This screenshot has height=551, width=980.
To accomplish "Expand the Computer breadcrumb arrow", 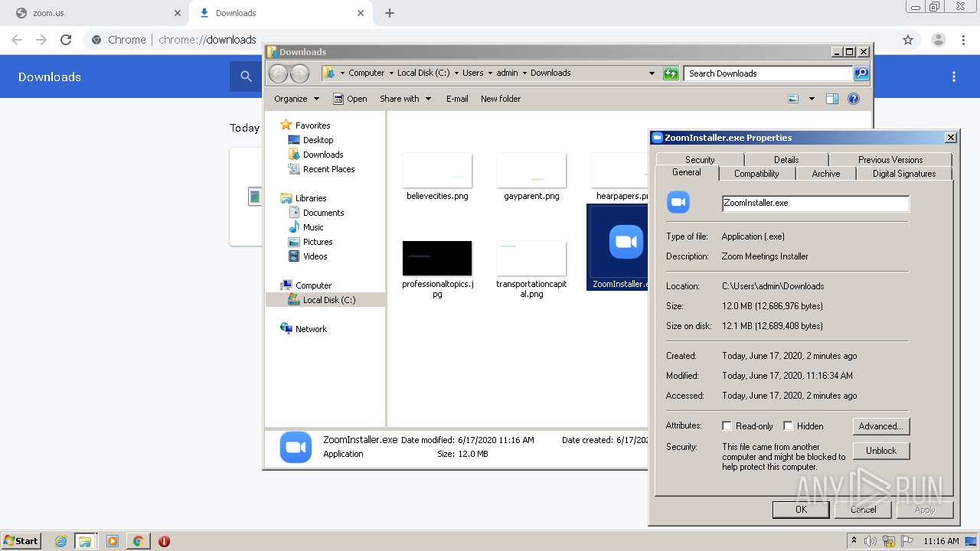I will point(390,73).
